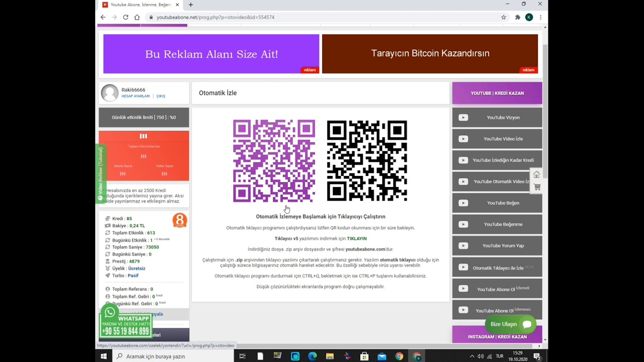Open the Chrome three-dot menu
This screenshot has height=362, width=644.
click(540, 17)
